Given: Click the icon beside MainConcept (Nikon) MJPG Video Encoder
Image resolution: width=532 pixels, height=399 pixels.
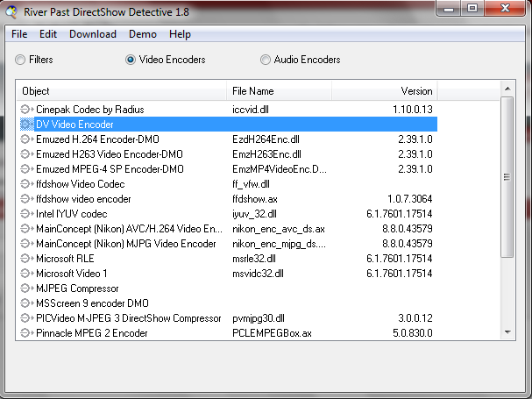Looking at the screenshot, I should 27,244.
